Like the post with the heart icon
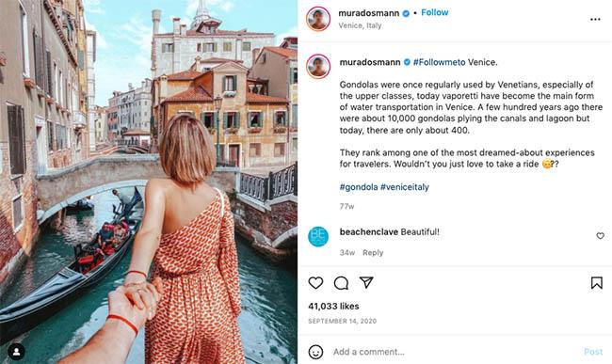The image size is (612, 364). tap(315, 282)
